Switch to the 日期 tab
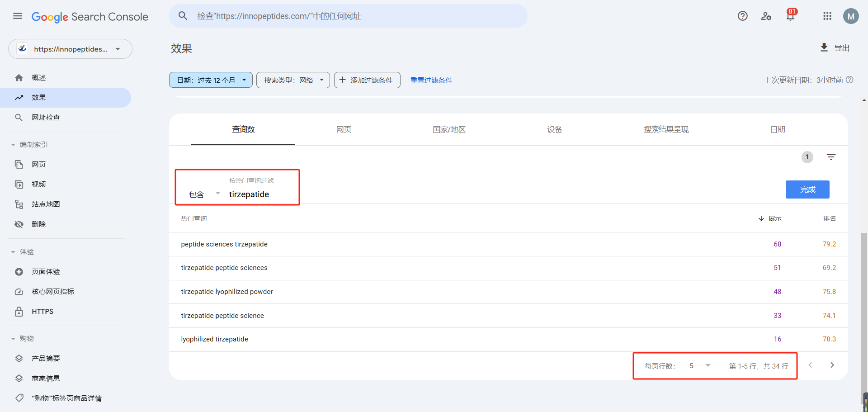 pos(778,129)
